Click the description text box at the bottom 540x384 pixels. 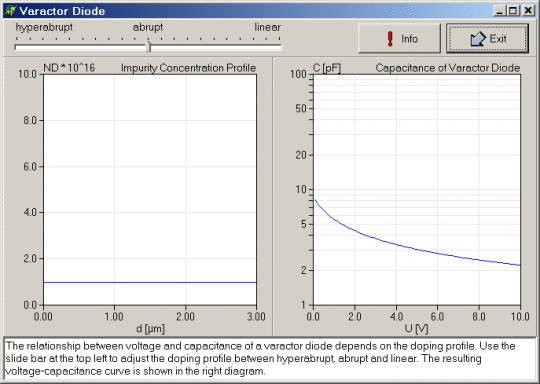pos(270,359)
